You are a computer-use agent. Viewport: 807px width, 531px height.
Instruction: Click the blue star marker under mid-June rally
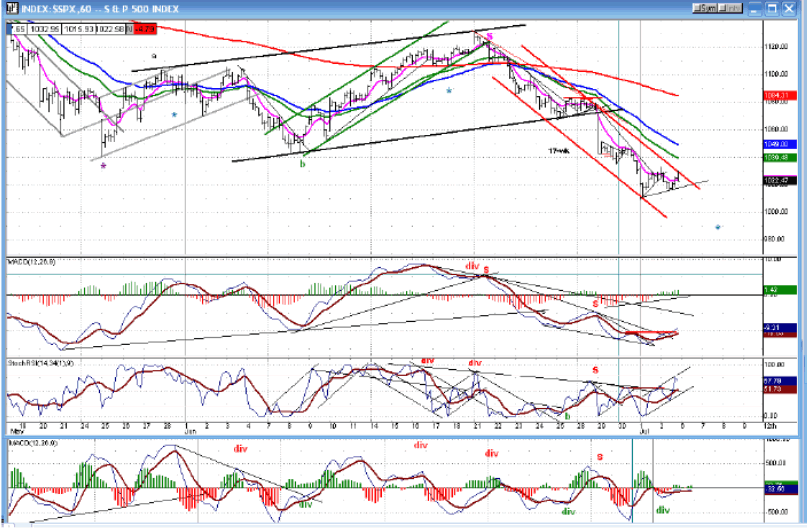pyautogui.click(x=449, y=91)
